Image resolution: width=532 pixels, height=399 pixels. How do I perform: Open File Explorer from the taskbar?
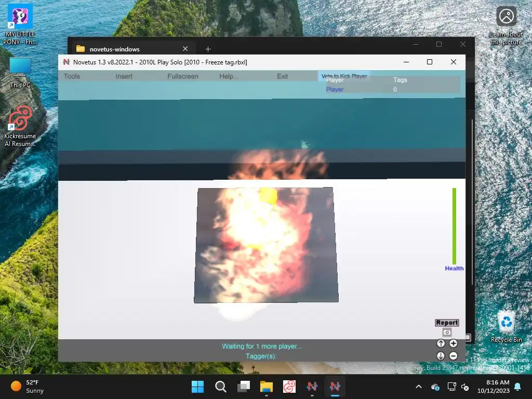(x=267, y=387)
